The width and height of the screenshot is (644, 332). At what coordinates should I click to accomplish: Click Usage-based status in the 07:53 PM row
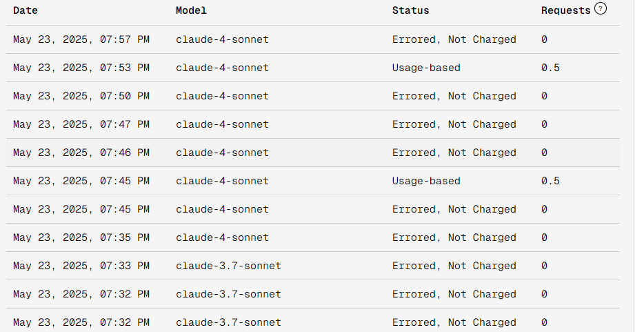point(426,68)
